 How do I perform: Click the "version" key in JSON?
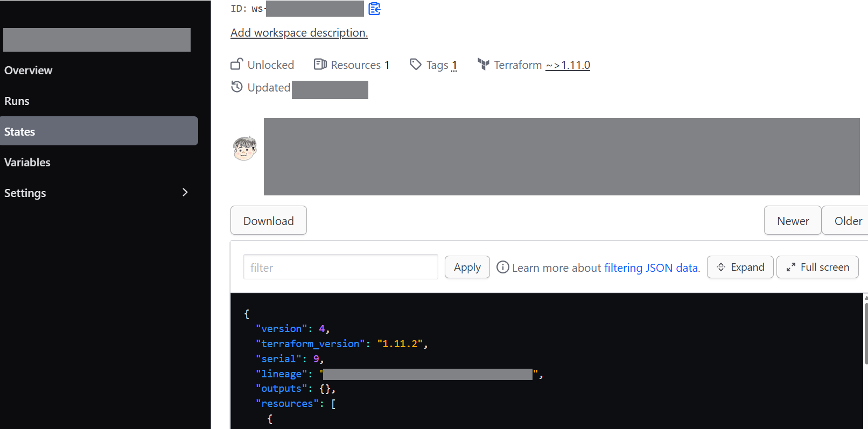coord(282,328)
